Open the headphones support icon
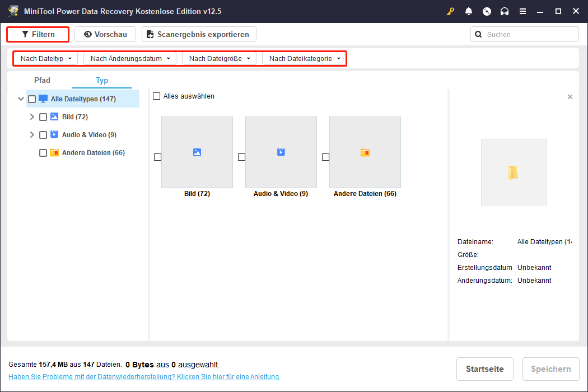 point(505,11)
